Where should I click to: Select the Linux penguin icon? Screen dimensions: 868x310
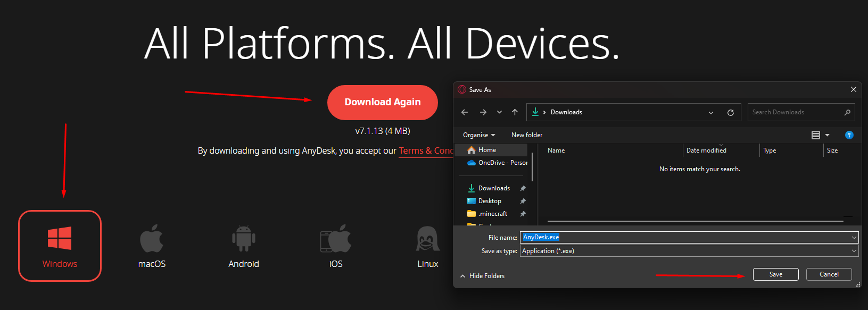[428, 239]
